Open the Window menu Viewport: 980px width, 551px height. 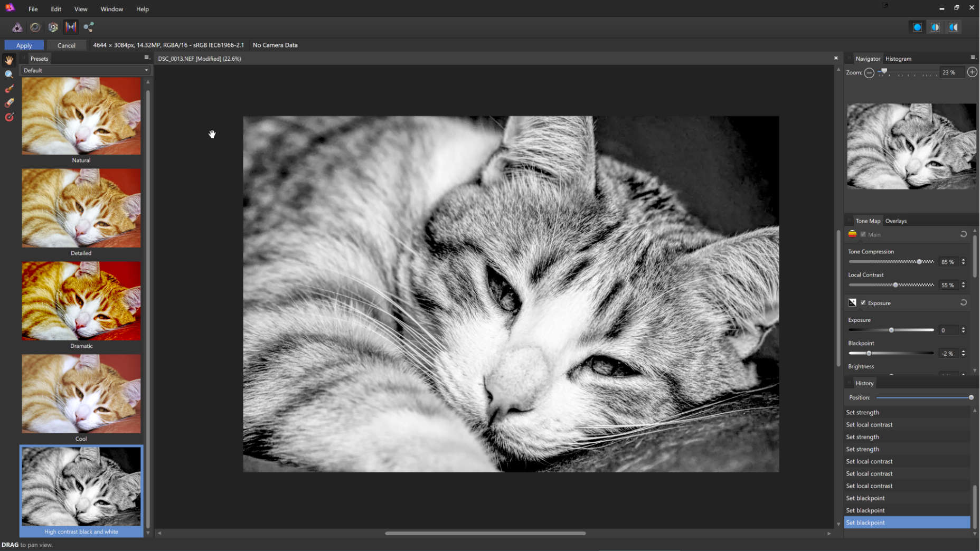coord(112,9)
